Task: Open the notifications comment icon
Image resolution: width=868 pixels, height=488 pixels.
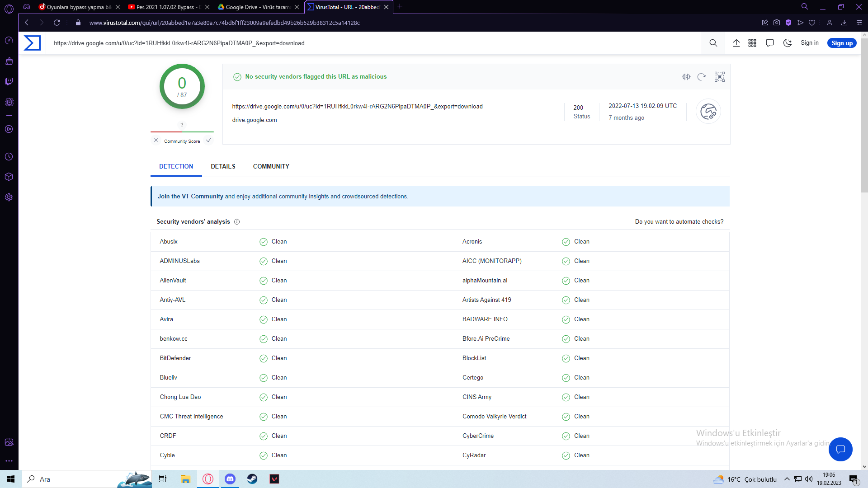Action: 770,43
